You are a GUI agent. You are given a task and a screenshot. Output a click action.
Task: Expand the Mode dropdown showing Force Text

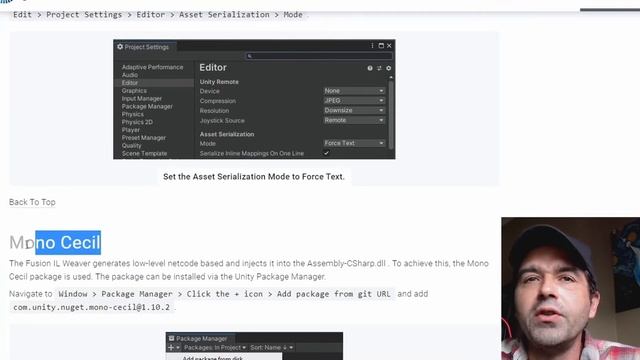click(x=354, y=143)
